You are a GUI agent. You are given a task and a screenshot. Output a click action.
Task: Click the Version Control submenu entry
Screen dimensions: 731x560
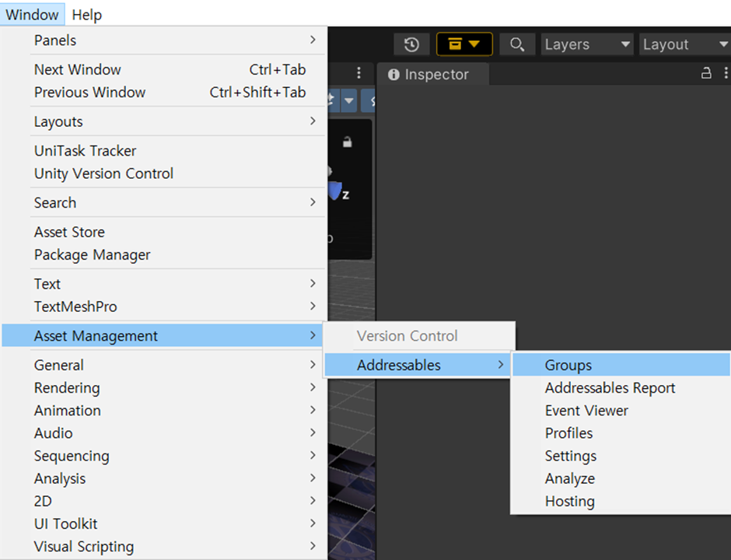[419, 336]
